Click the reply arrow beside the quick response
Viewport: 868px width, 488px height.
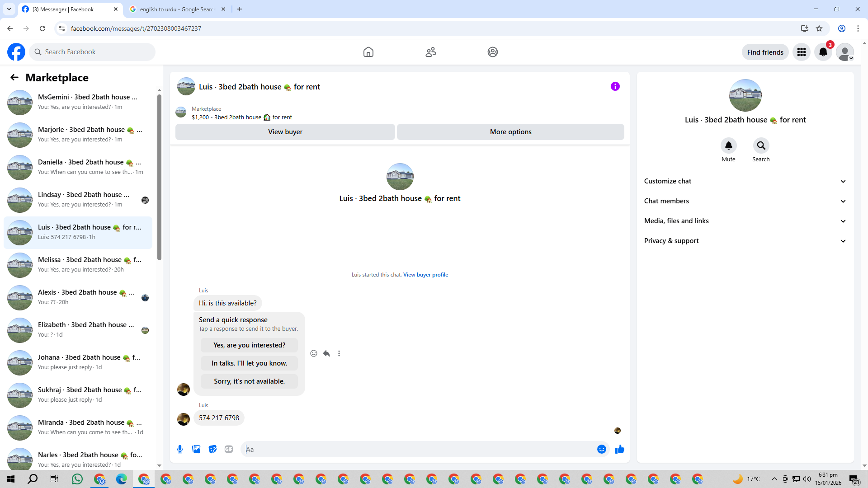[326, 353]
